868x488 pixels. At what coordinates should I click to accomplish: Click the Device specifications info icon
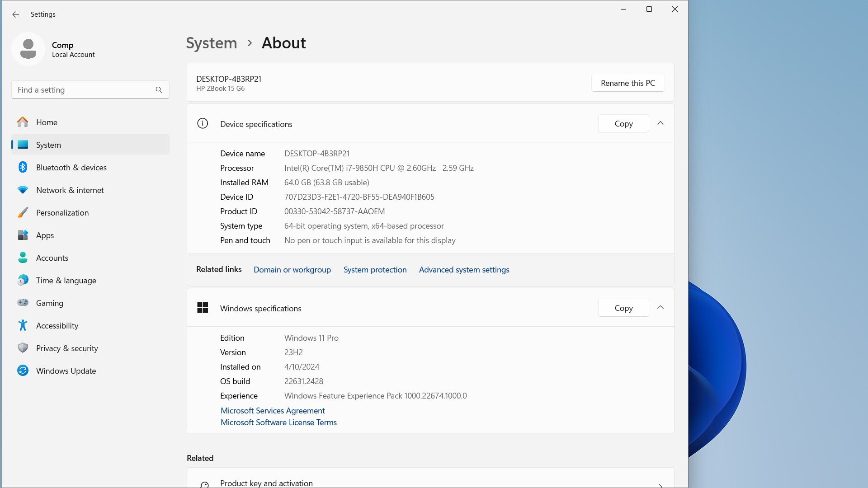click(203, 123)
